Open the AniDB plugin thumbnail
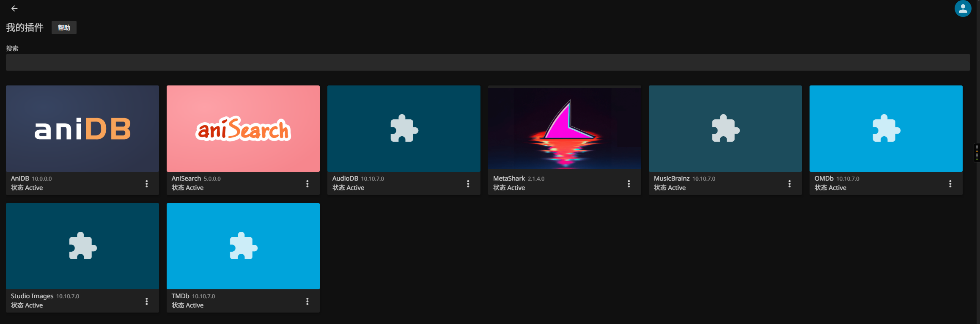Viewport: 980px width, 324px height. (x=82, y=129)
